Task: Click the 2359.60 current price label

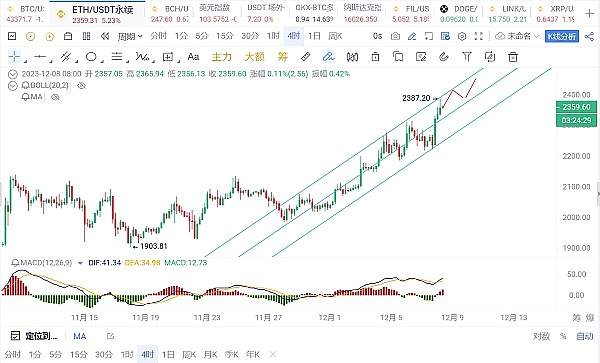Action: (576, 107)
